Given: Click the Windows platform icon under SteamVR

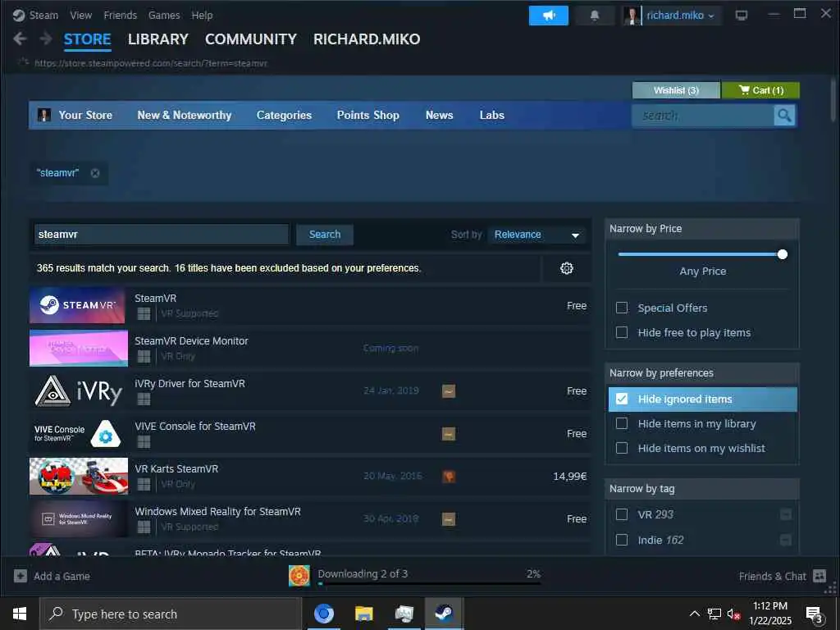Looking at the screenshot, I should (144, 313).
